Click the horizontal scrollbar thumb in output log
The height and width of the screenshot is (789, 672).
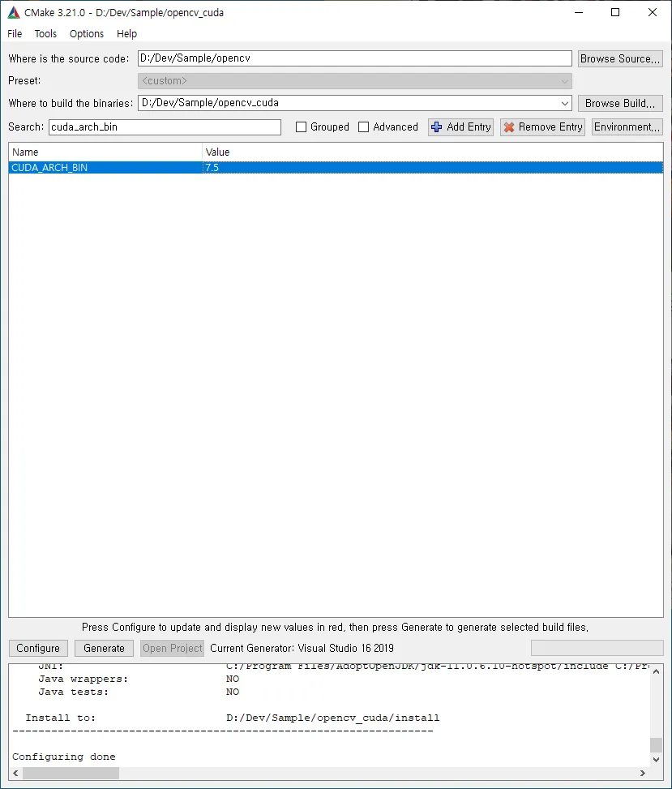point(71,773)
